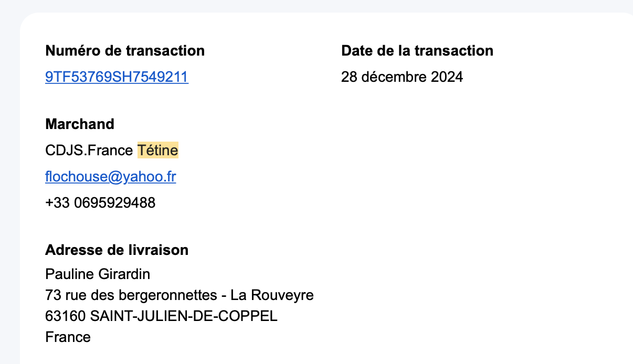This screenshot has height=364, width=633.
Task: Click the month décembre in the date
Action: 395,77
